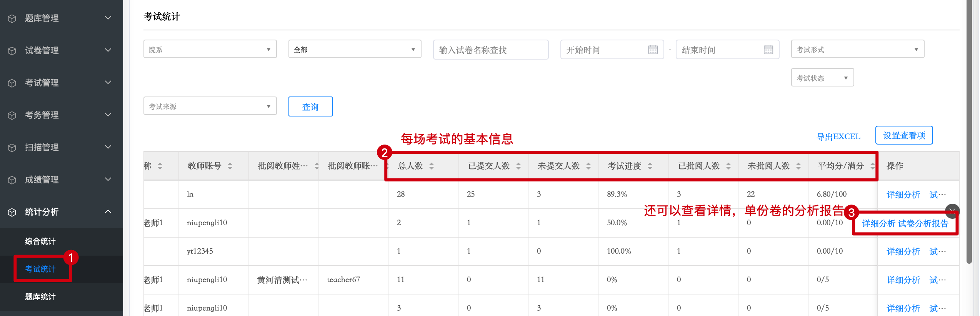This screenshot has width=980, height=316.
Task: Click the 查询 button
Action: coord(310,106)
